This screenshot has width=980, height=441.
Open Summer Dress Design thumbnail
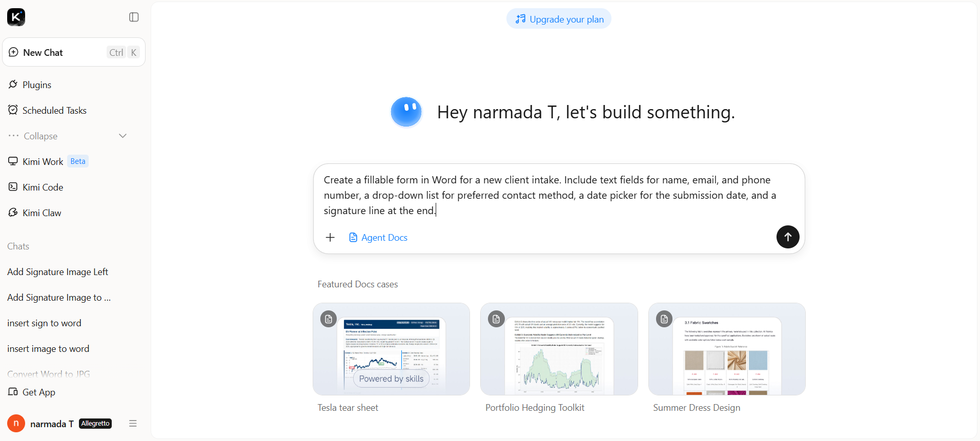[x=727, y=349]
